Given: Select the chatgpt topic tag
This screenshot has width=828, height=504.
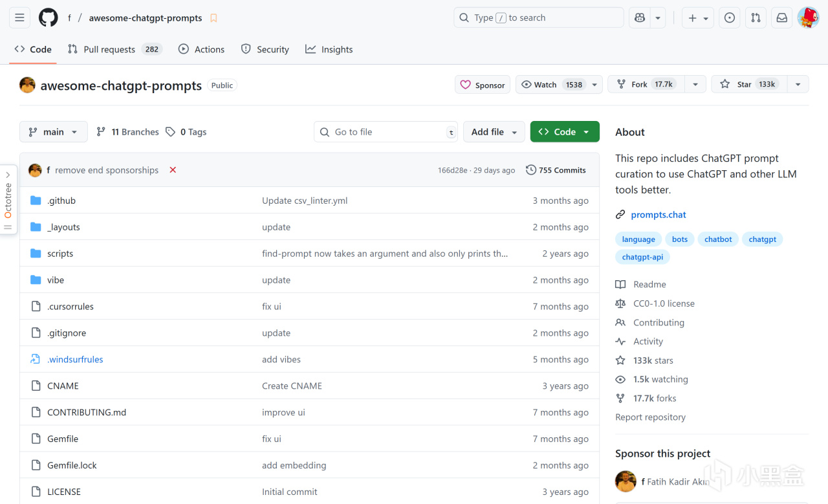Looking at the screenshot, I should [762, 239].
